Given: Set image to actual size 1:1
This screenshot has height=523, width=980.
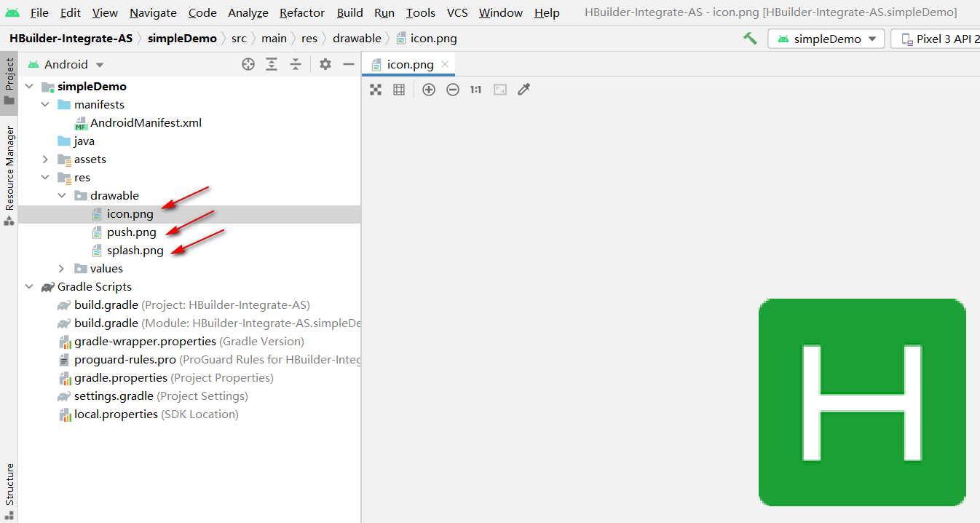Looking at the screenshot, I should (x=475, y=90).
